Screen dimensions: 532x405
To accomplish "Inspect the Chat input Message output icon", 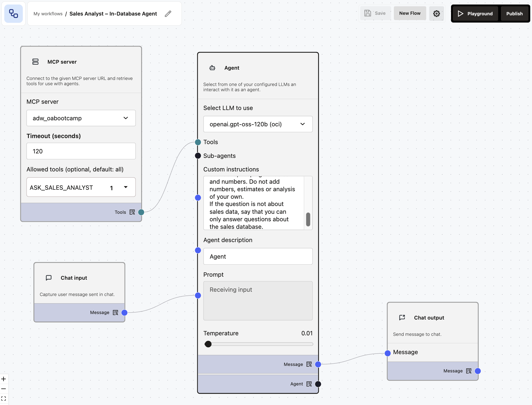I will [x=115, y=313].
